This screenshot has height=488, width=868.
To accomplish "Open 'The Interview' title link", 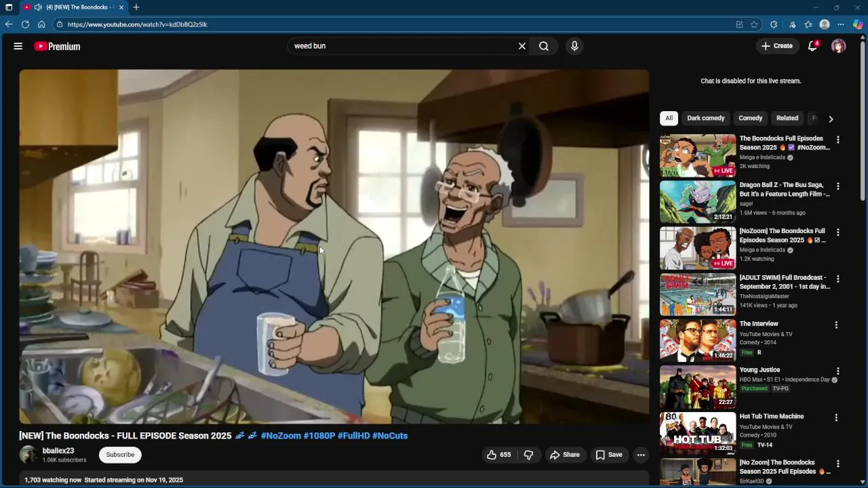I will pyautogui.click(x=759, y=324).
